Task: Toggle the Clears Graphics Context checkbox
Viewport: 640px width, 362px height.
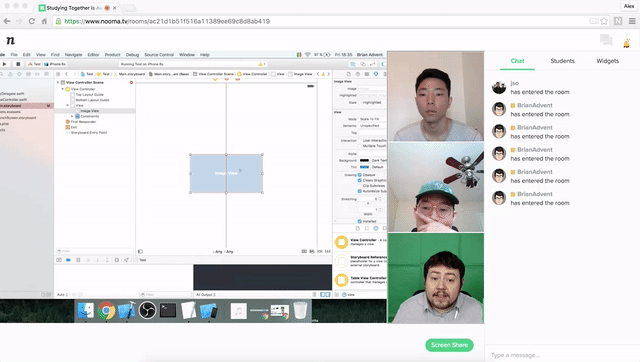Action: [360, 180]
